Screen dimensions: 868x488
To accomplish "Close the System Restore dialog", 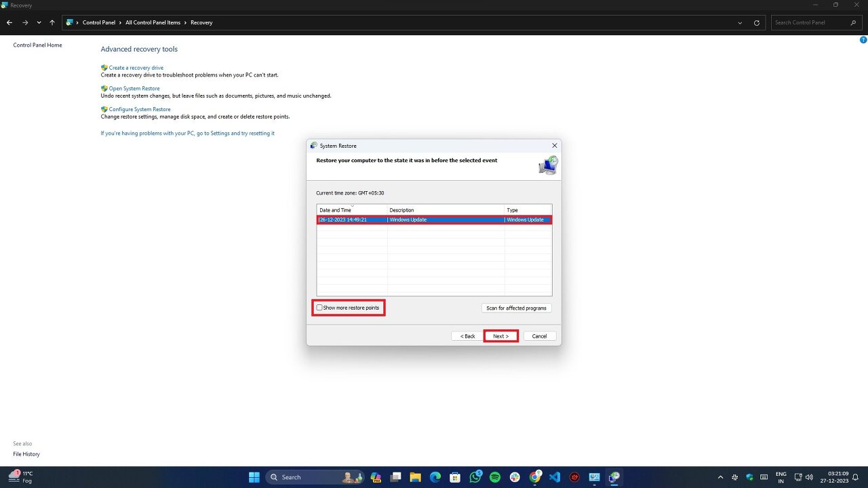I will click(555, 146).
